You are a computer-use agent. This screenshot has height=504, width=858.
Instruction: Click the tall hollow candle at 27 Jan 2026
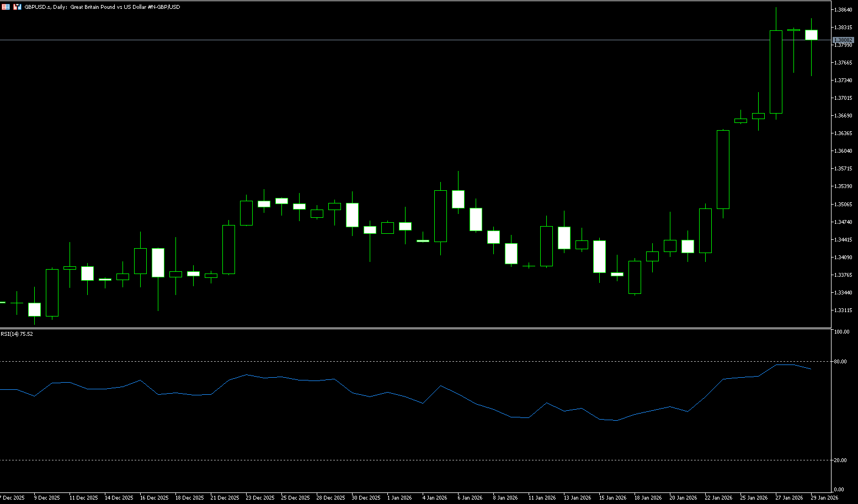[x=776, y=72]
